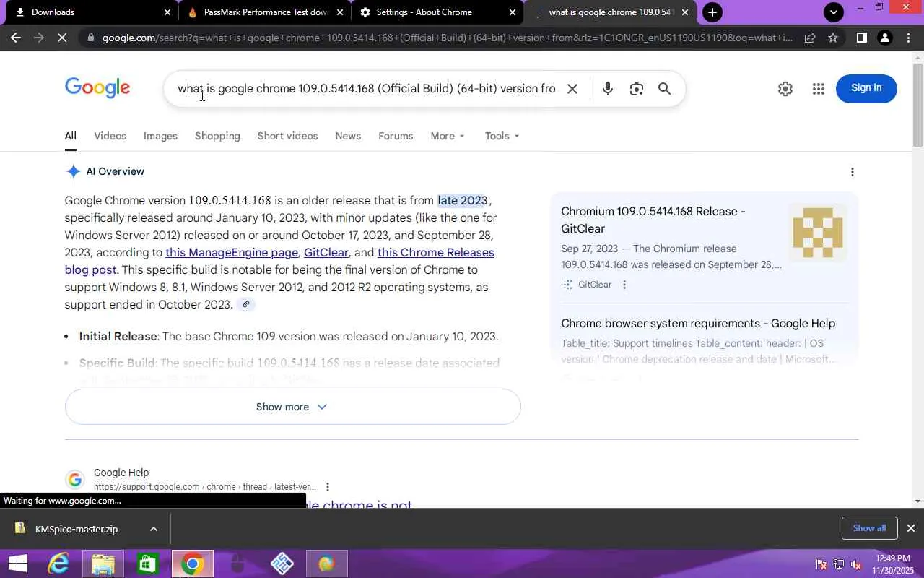Click the Sign in button
Image resolution: width=924 pixels, height=578 pixels.
(x=866, y=88)
